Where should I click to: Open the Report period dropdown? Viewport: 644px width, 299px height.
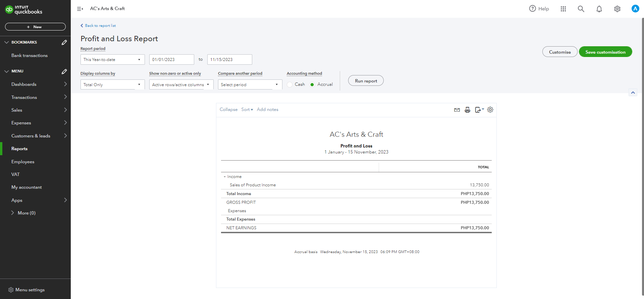(x=112, y=60)
